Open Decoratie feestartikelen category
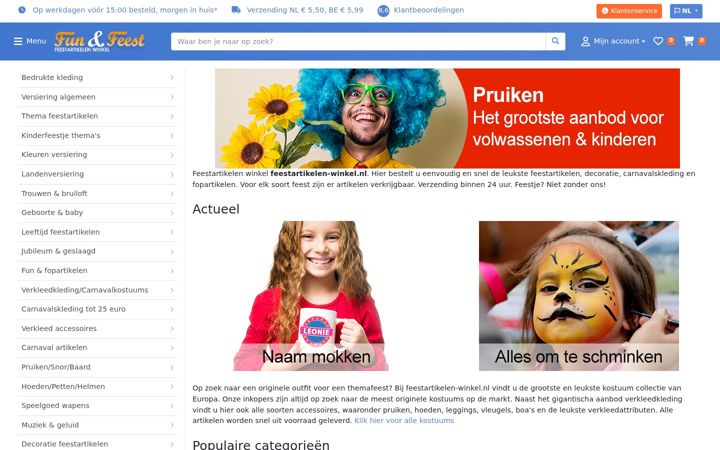The width and height of the screenshot is (720, 450). 97,444
